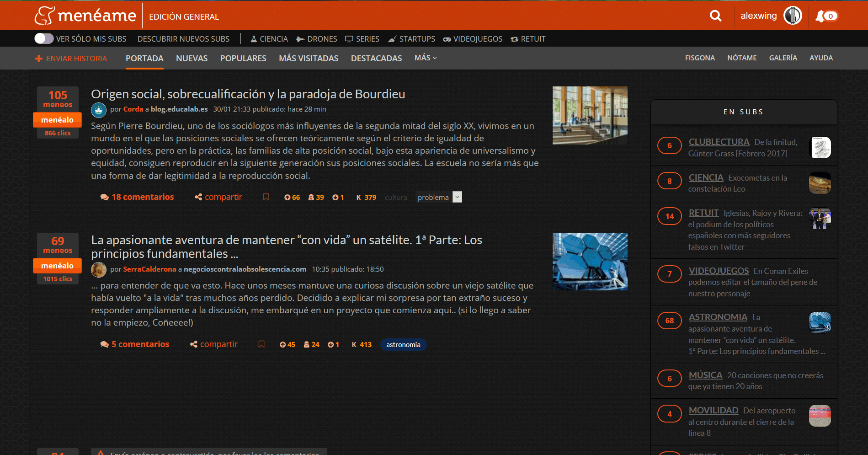Switch to Populares tab
868x455 pixels.
pos(243,58)
